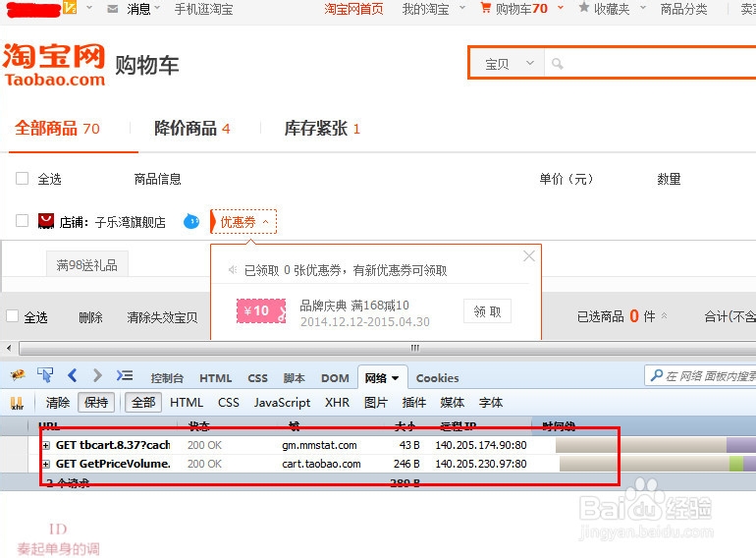
Task: Switch to 库存紧张 1 tab
Action: (322, 129)
